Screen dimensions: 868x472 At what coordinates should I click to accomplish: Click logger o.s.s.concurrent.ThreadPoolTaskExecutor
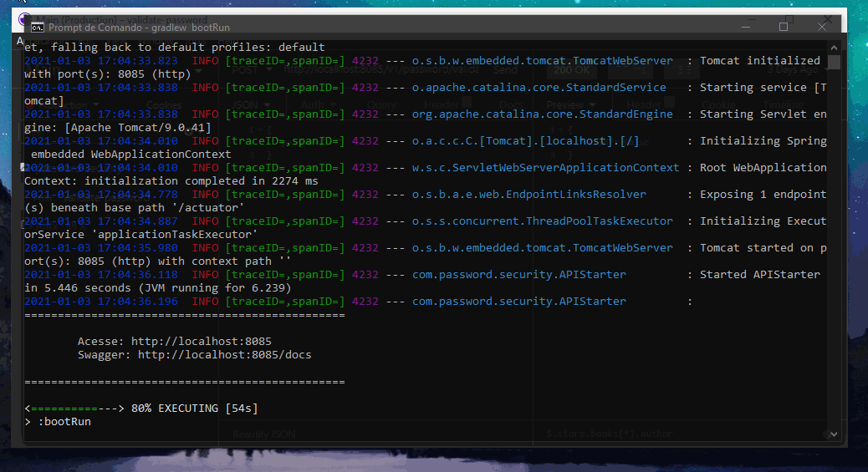tap(543, 221)
